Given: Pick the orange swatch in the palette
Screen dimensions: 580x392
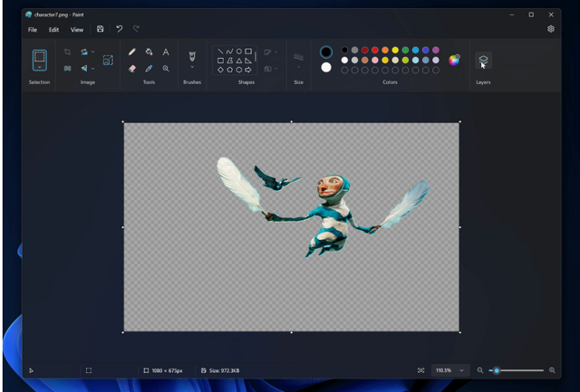Looking at the screenshot, I should 385,50.
